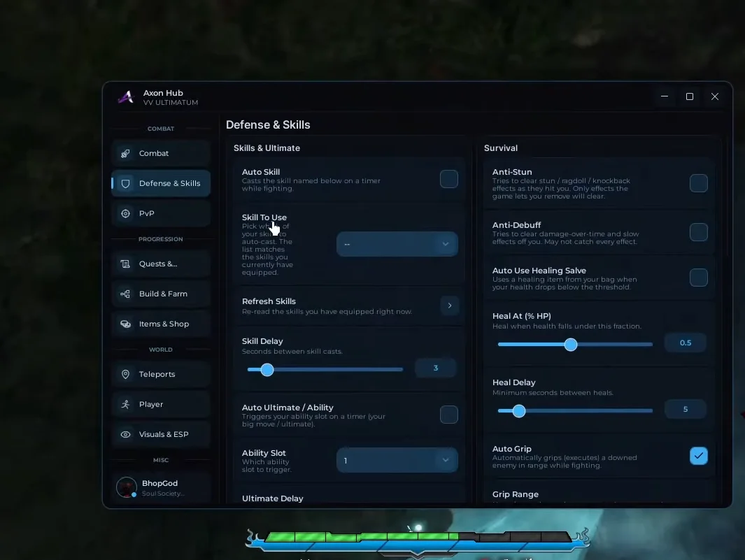Image resolution: width=745 pixels, height=560 pixels.
Task: Click the Visuals & ESP eye icon
Action: point(125,434)
